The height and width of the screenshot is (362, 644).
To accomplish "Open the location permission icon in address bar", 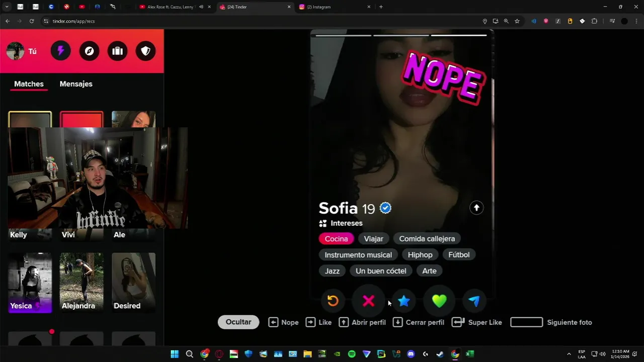I will [x=485, y=21].
